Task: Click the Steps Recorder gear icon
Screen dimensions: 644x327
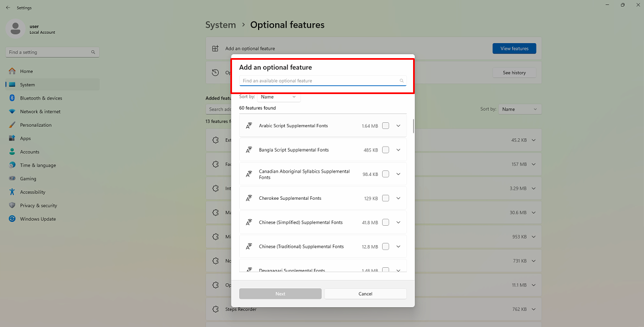Action: 215,309
